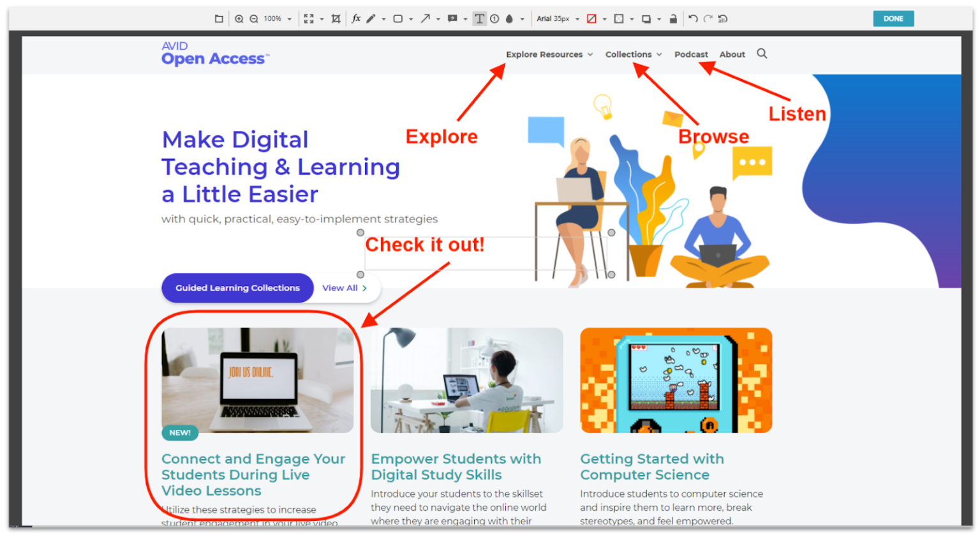Viewport: 980px width, 537px height.
Task: Click the shadow effect icon
Action: (646, 19)
